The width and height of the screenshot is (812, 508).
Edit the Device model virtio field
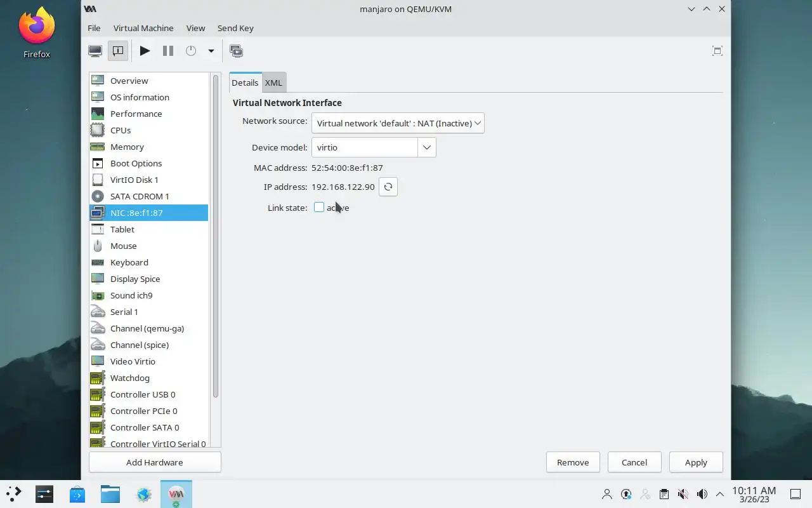click(365, 147)
